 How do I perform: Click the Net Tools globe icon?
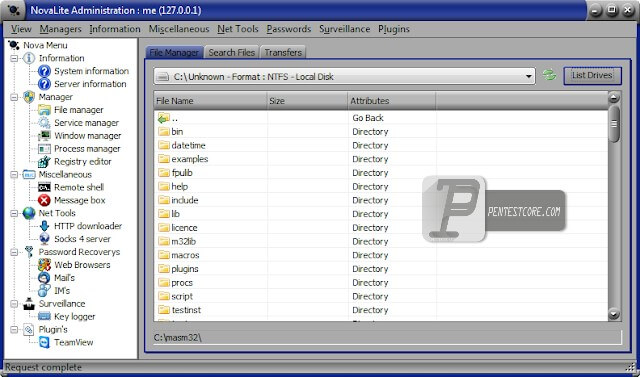(x=29, y=213)
